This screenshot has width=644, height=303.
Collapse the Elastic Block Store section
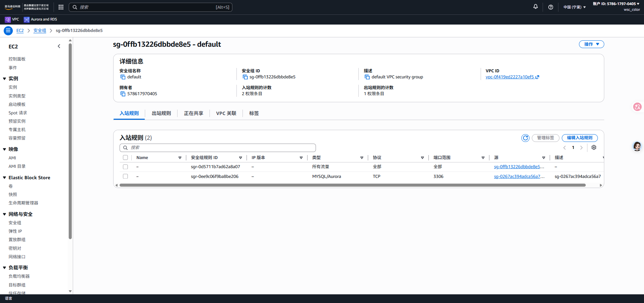(5, 178)
